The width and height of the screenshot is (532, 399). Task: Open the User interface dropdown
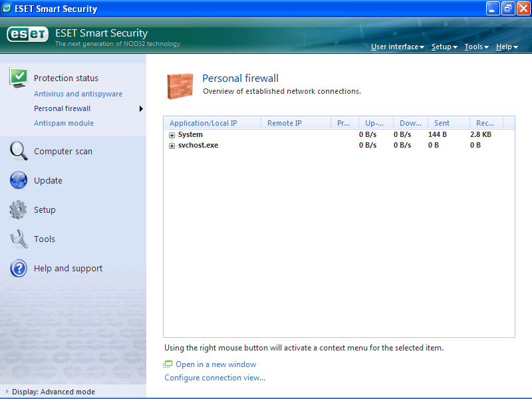pyautogui.click(x=396, y=47)
